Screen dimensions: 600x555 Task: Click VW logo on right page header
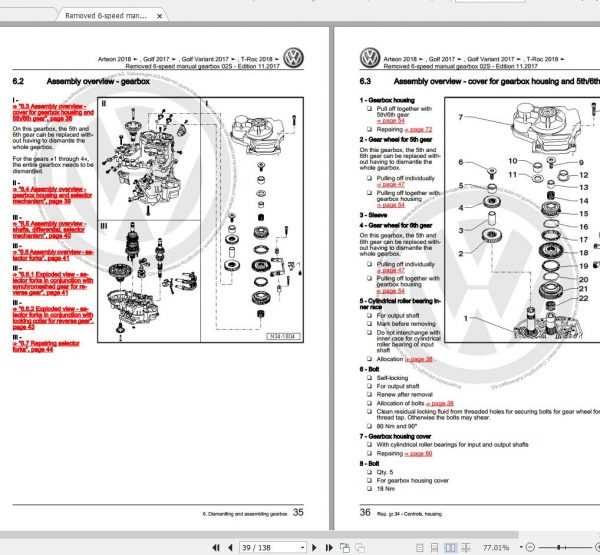(x=370, y=57)
